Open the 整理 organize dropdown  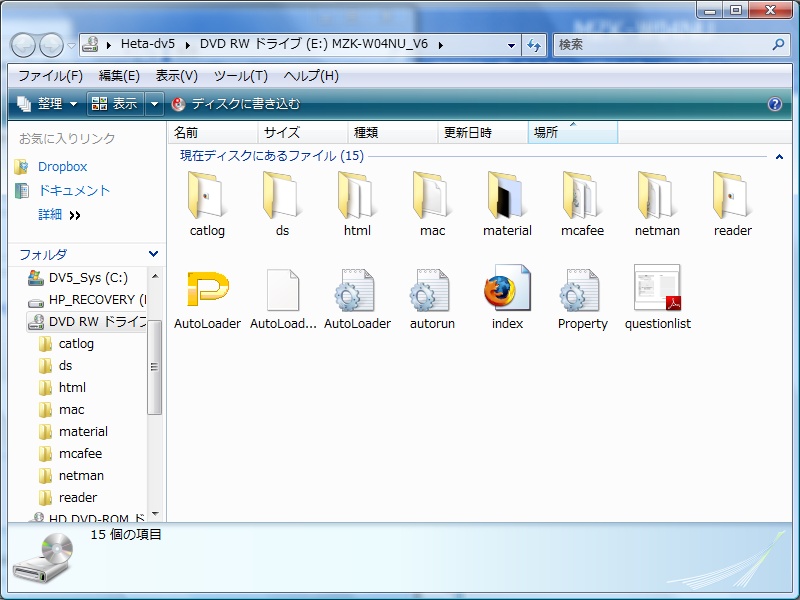click(47, 104)
